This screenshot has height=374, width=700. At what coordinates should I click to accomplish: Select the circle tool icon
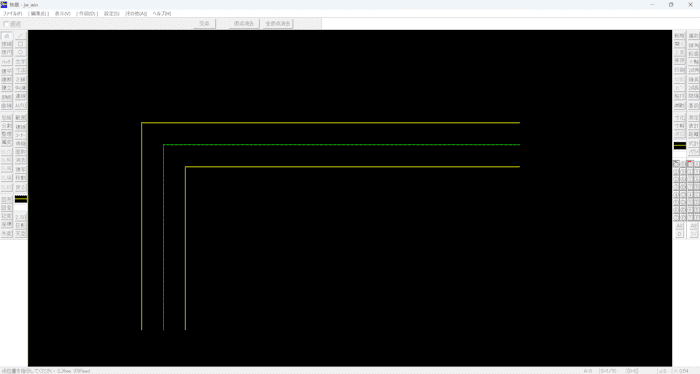[21, 53]
